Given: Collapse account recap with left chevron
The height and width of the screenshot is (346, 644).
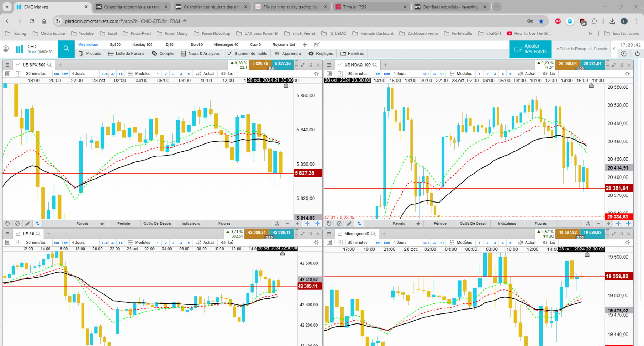Looking at the screenshot, I should click(614, 48).
